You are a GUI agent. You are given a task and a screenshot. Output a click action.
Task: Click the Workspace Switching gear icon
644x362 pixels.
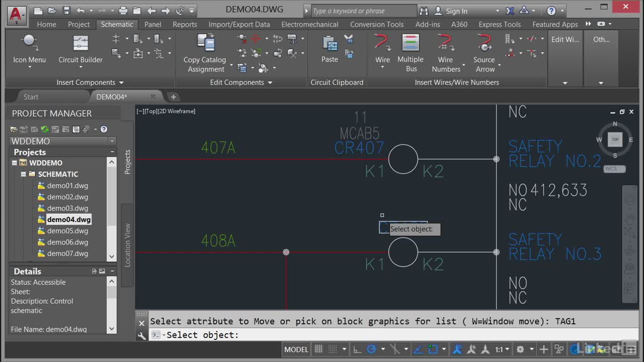520,349
